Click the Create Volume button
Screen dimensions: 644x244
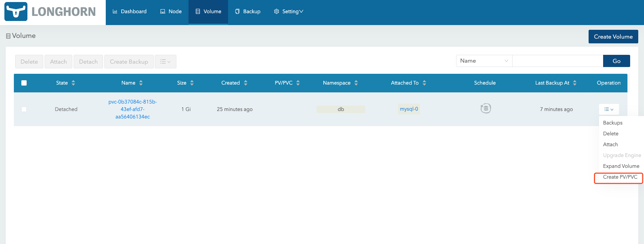(x=613, y=37)
